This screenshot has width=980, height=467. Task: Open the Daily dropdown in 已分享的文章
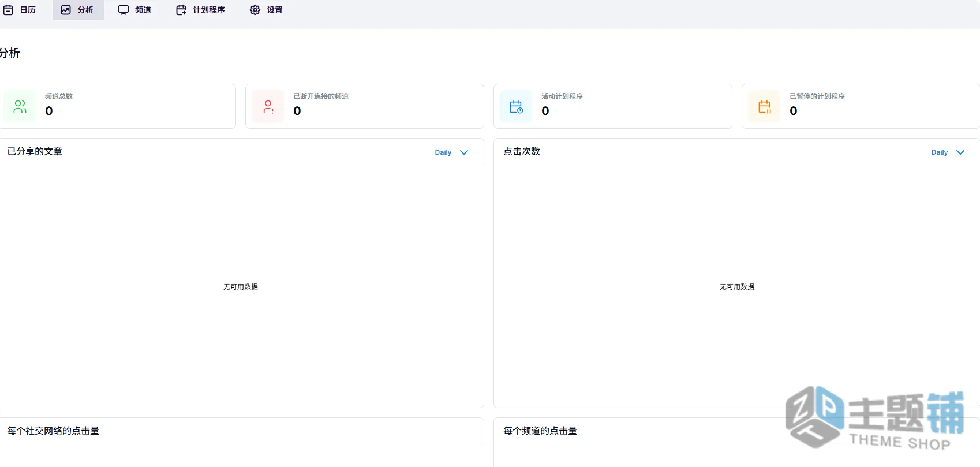click(x=451, y=152)
